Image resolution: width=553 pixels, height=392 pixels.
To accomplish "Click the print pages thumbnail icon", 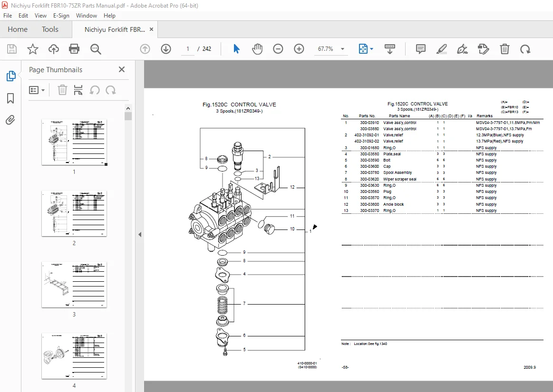I will tap(78, 90).
